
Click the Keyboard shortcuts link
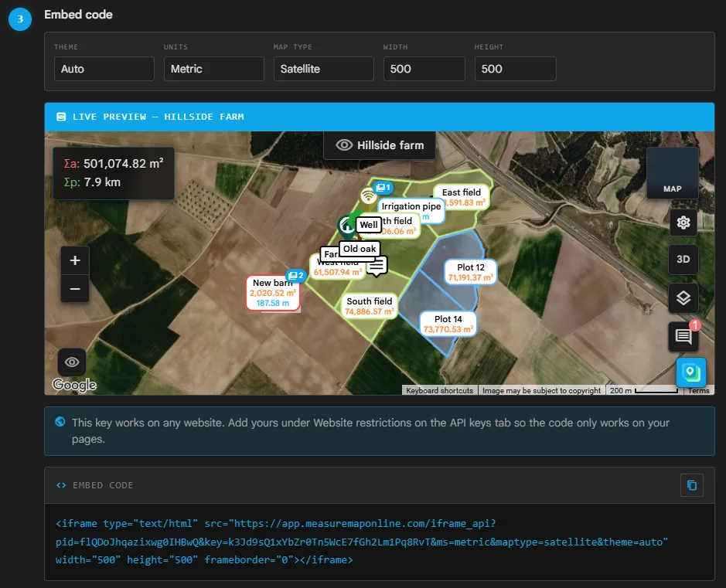pyautogui.click(x=440, y=390)
